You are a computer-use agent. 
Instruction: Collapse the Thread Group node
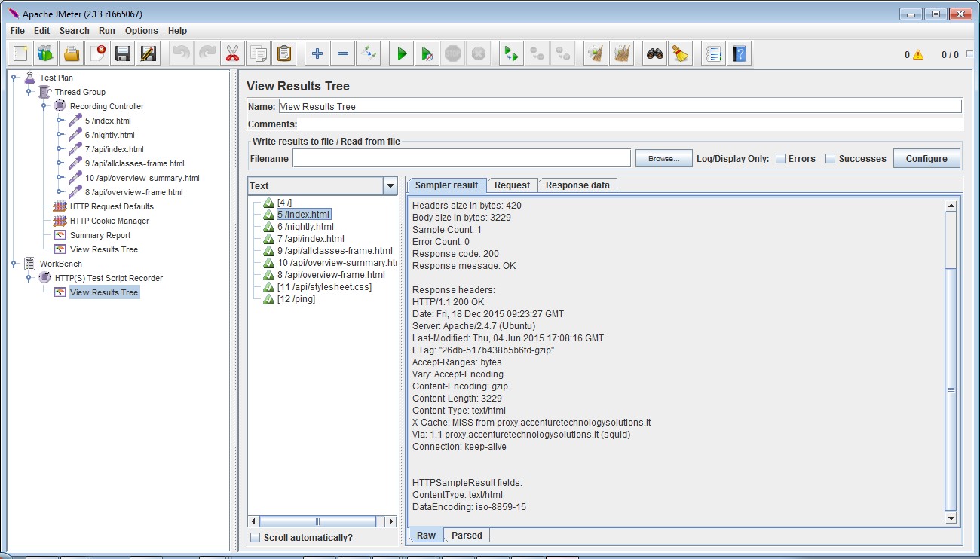[29, 92]
